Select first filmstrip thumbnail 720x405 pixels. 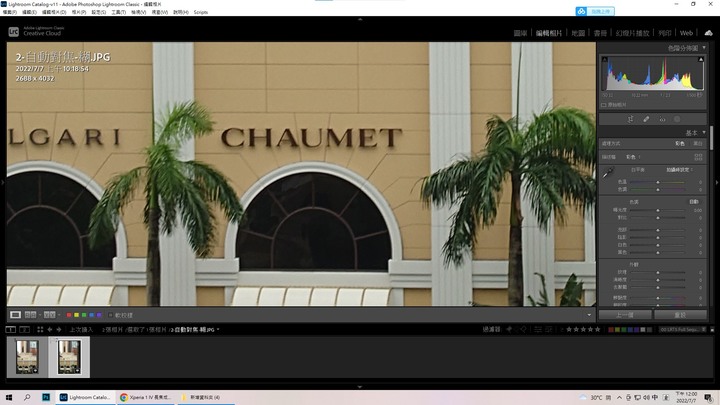[x=27, y=357]
